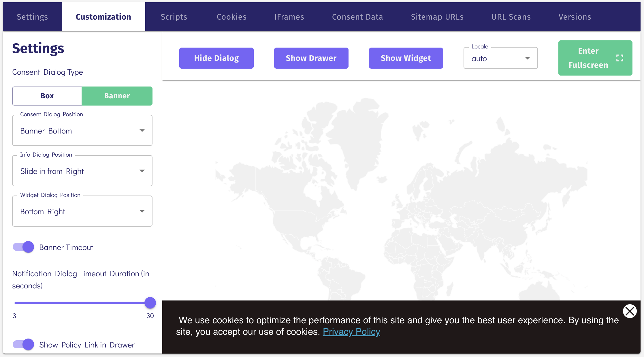This screenshot has height=357, width=644.
Task: Click the Hide Dialog button
Action: pos(216,58)
